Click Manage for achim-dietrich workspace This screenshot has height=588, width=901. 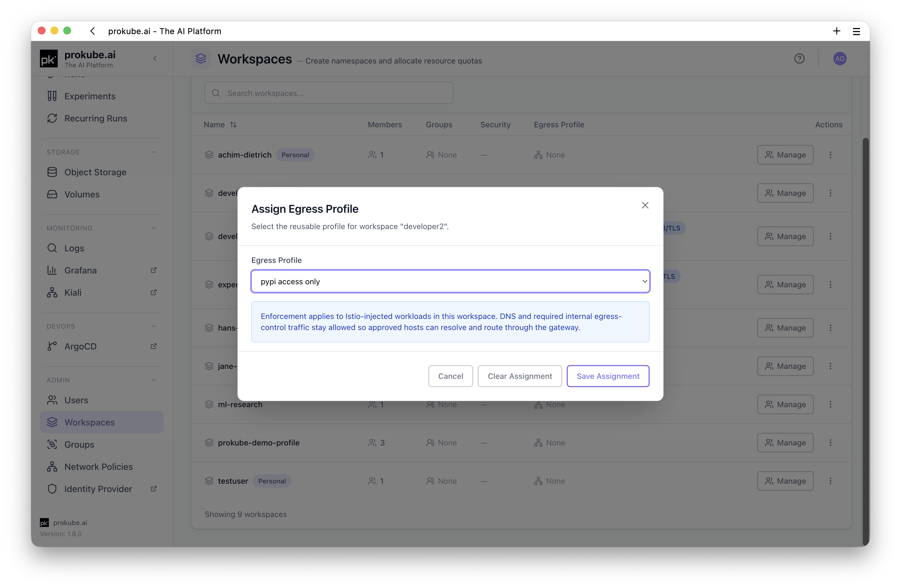pyautogui.click(x=785, y=155)
